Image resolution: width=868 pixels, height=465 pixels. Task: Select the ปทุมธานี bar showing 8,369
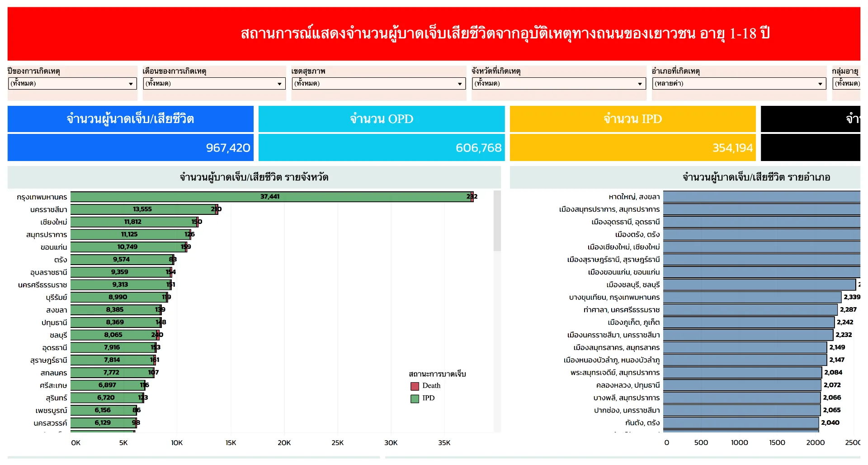point(115,323)
